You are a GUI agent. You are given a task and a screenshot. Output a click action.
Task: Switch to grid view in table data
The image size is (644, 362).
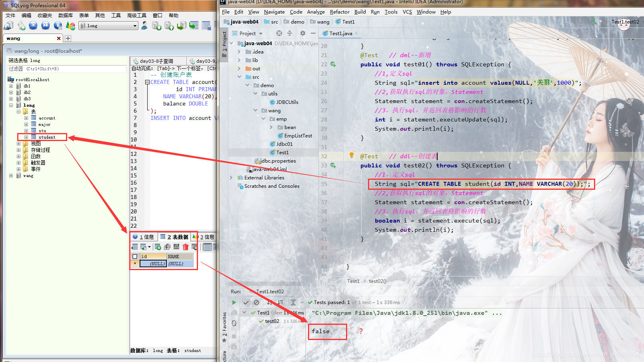207,247
